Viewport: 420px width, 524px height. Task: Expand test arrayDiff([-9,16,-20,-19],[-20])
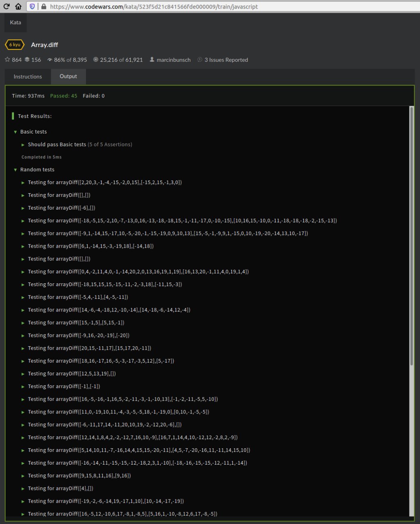point(23,335)
